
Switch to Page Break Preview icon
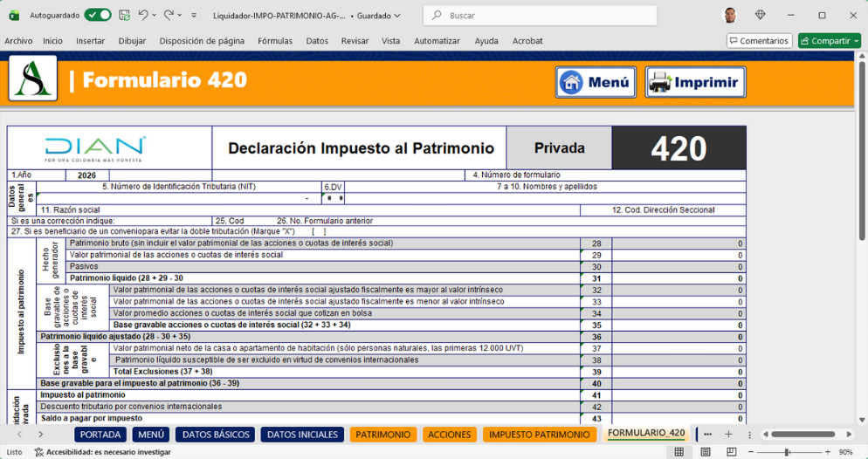pos(731,452)
